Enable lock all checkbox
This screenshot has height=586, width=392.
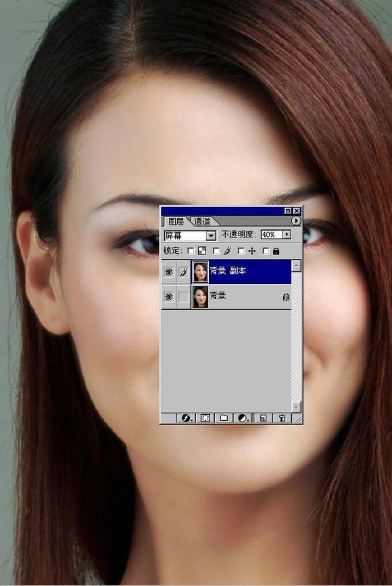point(266,251)
